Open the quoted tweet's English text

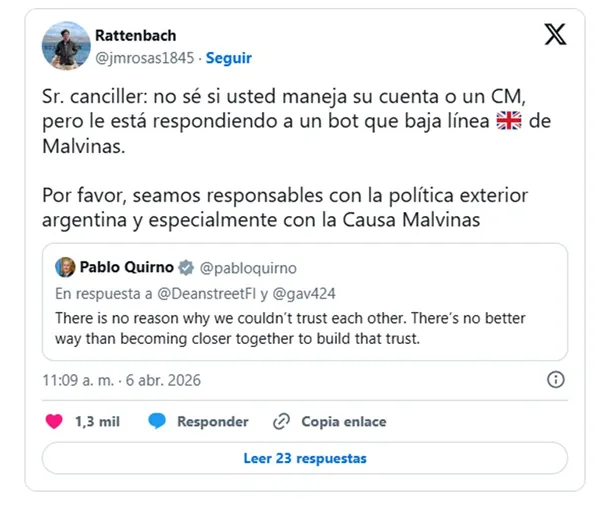pyautogui.click(x=290, y=326)
